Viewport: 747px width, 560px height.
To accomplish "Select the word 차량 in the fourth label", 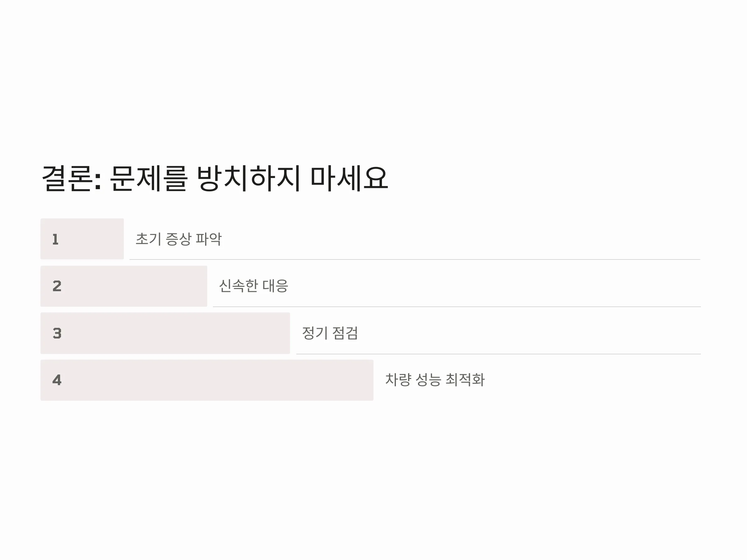I will pos(398,380).
